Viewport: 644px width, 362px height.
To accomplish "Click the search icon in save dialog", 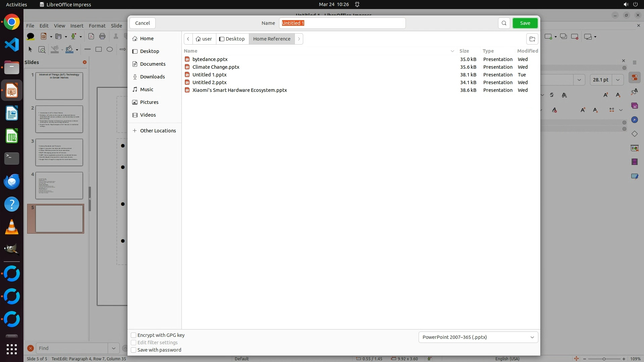I will (x=504, y=23).
